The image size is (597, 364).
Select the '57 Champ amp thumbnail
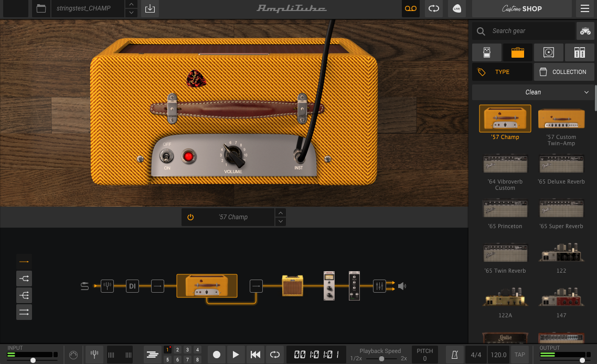(x=505, y=119)
